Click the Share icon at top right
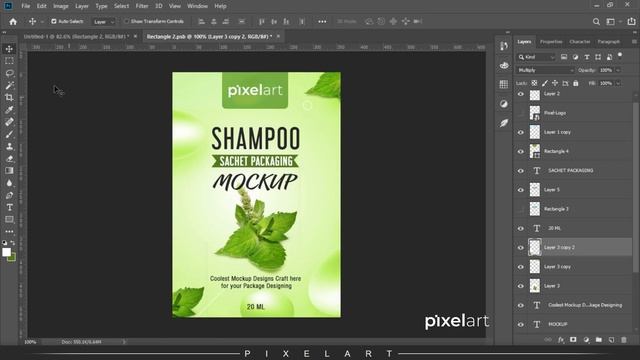Image resolution: width=640 pixels, height=360 pixels. click(631, 22)
